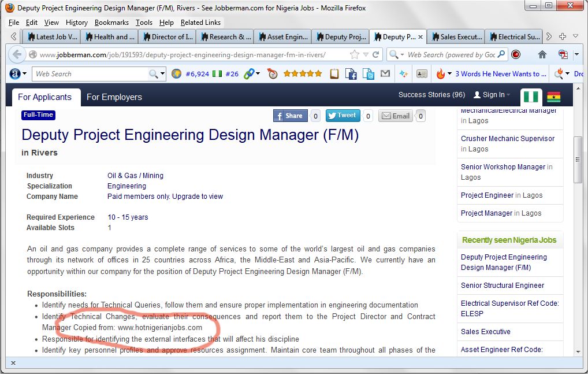Switch to Ghana flag country site
This screenshot has height=374, width=588.
pos(554,97)
